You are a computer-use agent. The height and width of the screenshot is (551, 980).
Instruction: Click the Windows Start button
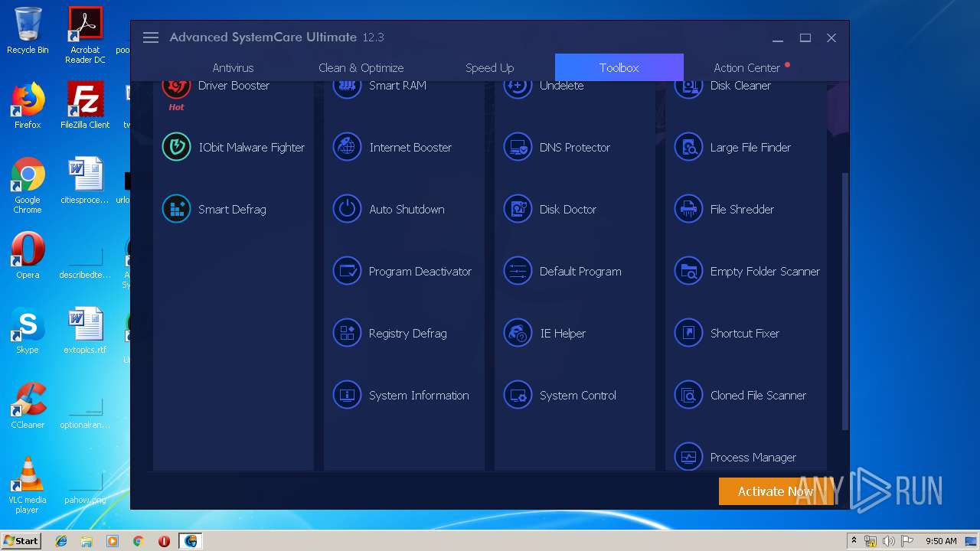[x=21, y=540]
